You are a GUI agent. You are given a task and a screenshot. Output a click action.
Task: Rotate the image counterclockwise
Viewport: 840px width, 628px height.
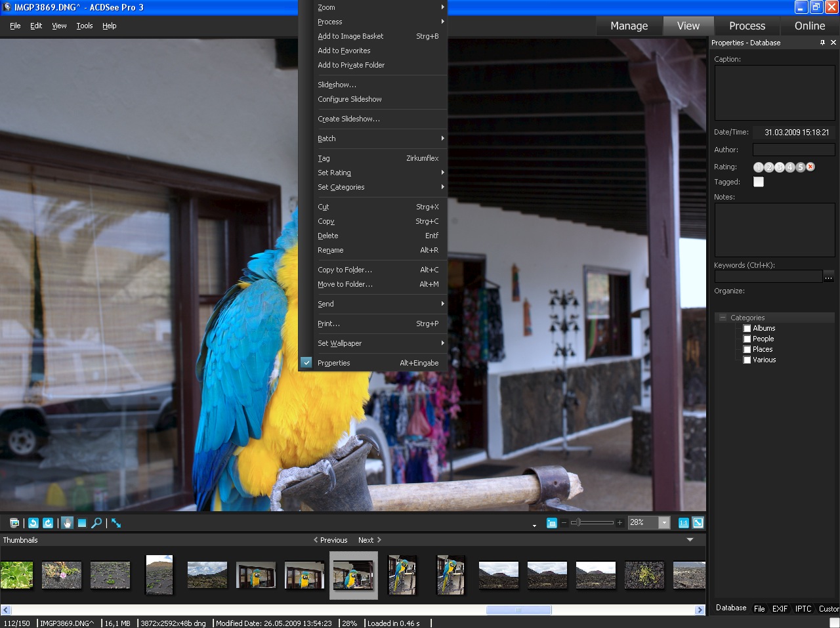(x=33, y=523)
